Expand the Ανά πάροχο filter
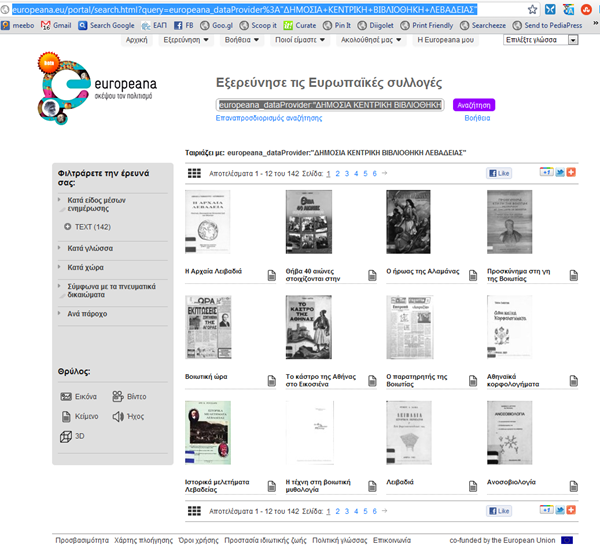 [87, 313]
